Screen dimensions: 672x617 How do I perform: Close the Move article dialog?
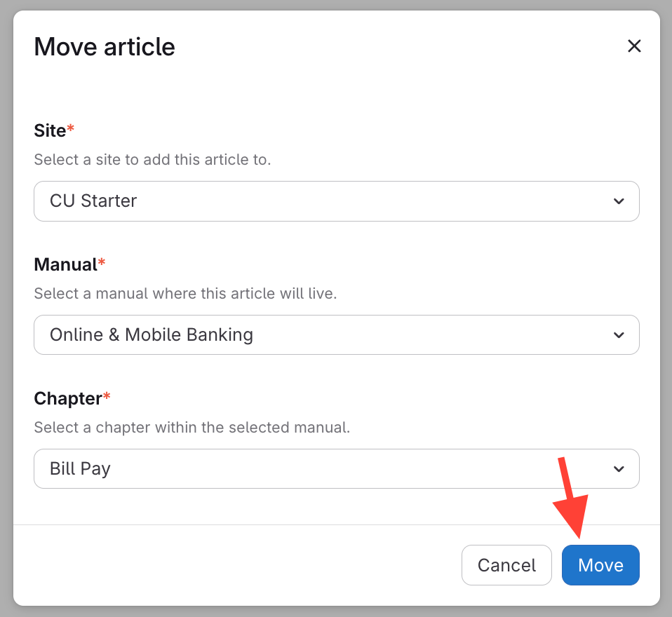(634, 46)
